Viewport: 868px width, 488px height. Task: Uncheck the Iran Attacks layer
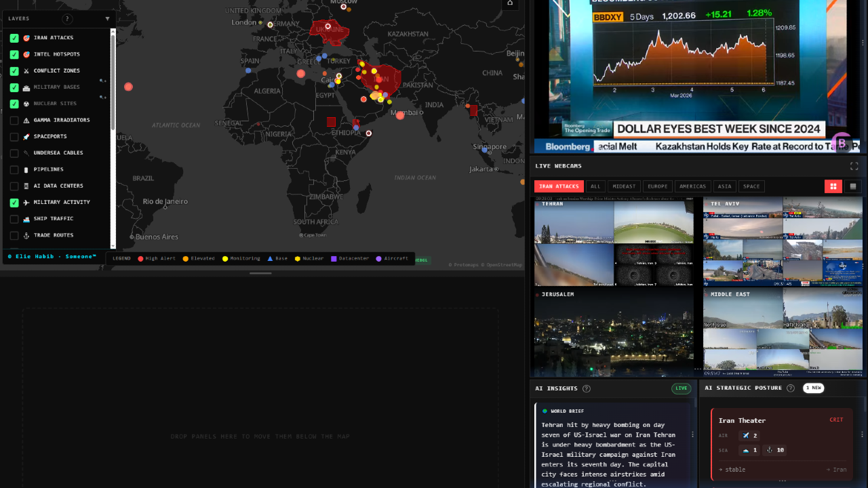pos(14,37)
